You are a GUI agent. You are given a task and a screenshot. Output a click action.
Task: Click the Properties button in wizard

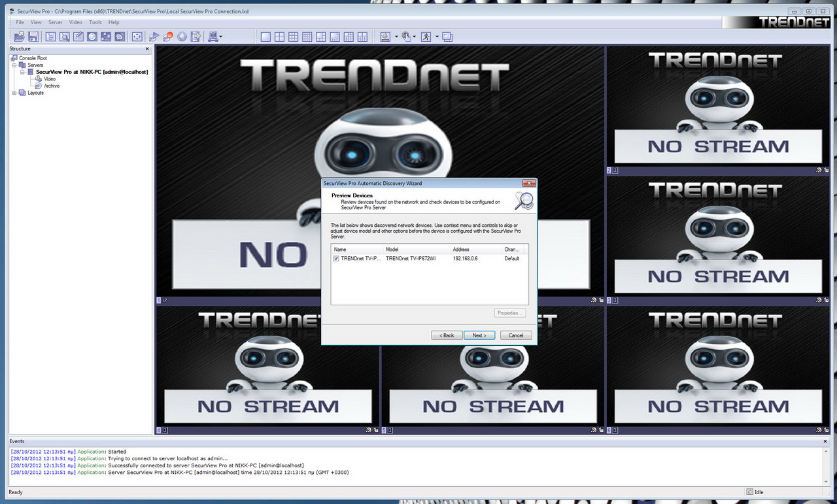coord(509,313)
